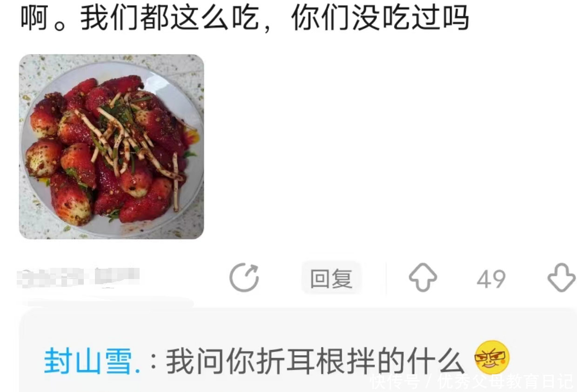Click the vote count 49
577x392 pixels.
(x=491, y=279)
